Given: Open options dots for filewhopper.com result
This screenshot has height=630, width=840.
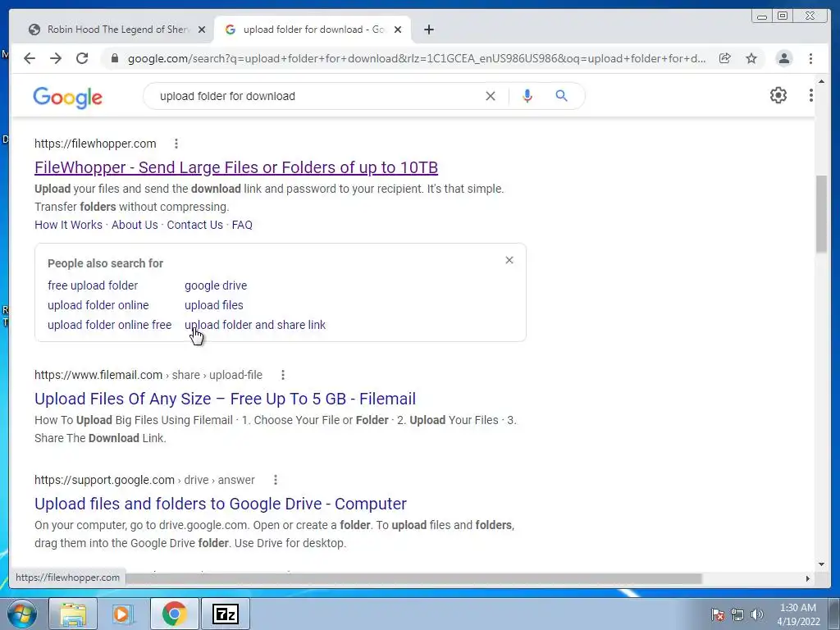Looking at the screenshot, I should 176,144.
